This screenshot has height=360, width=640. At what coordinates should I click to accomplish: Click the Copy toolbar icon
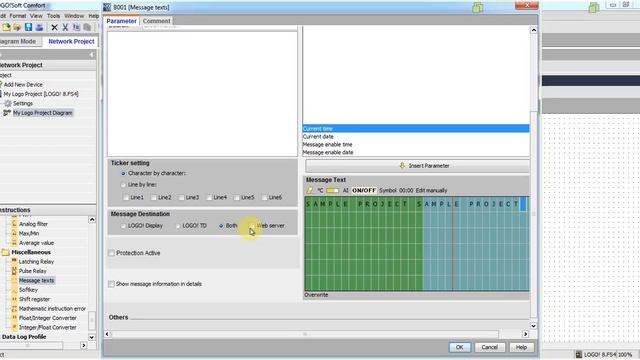[76, 27]
